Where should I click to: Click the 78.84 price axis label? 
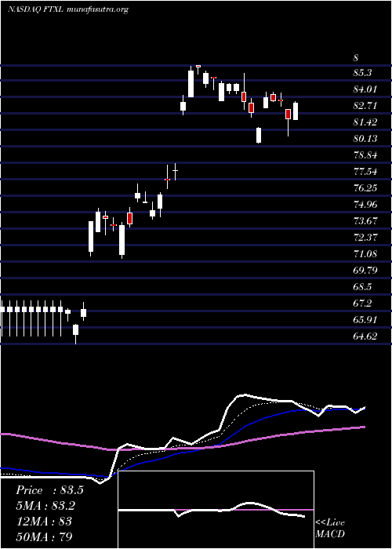pyautogui.click(x=365, y=155)
